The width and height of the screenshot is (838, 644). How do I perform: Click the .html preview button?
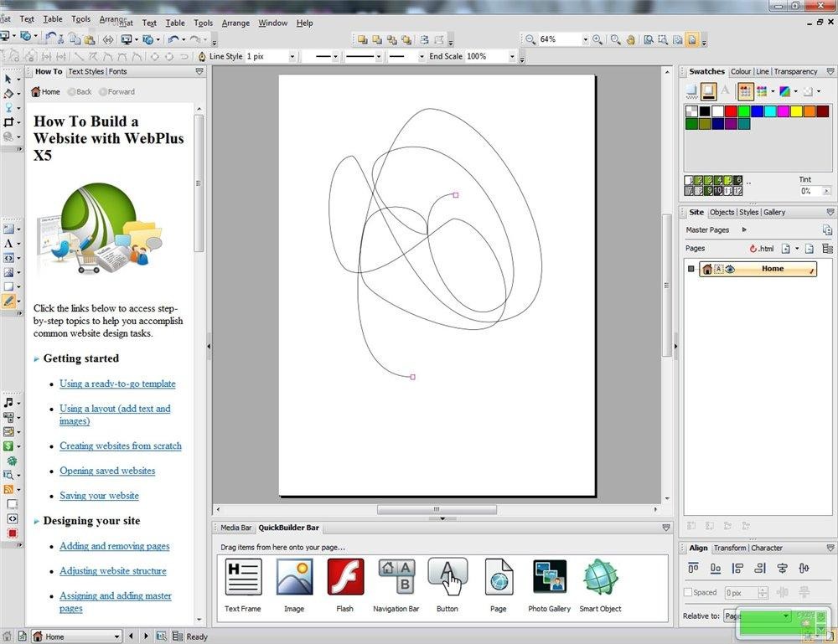coord(762,249)
